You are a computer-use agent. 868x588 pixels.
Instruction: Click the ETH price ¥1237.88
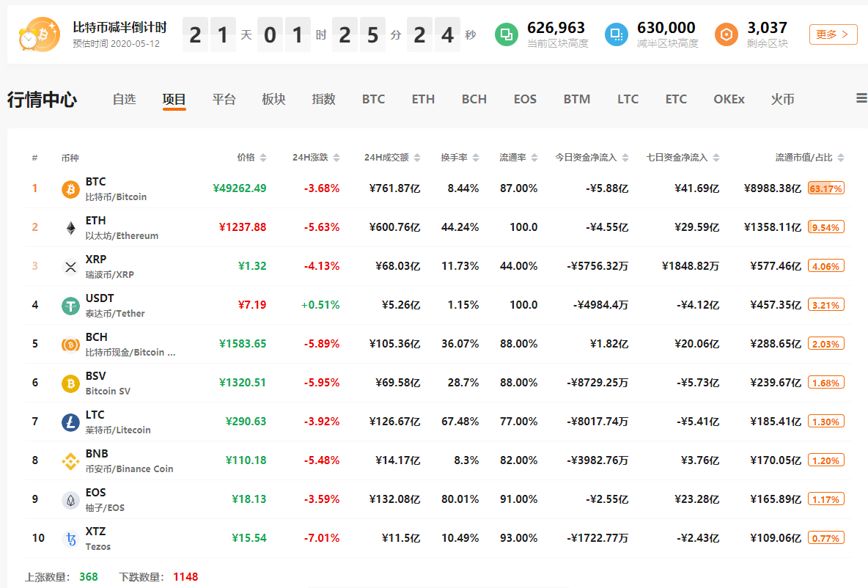(x=243, y=227)
